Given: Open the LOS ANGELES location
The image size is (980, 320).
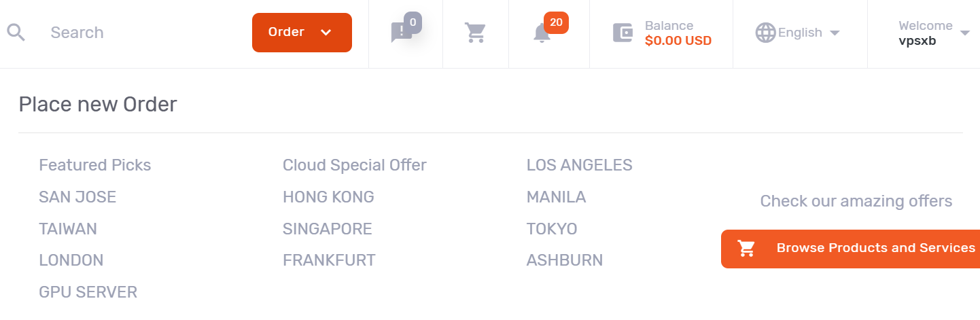Looking at the screenshot, I should click(580, 165).
